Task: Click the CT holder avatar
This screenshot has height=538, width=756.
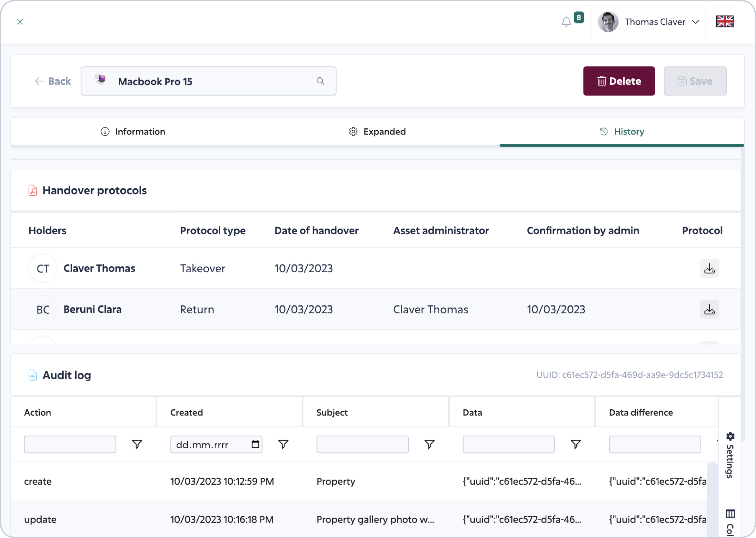Action: tap(43, 268)
